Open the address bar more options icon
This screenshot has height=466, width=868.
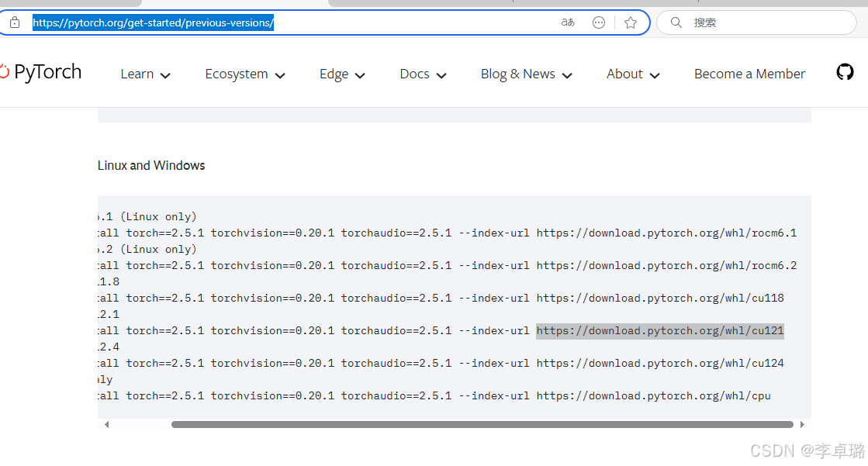[599, 22]
